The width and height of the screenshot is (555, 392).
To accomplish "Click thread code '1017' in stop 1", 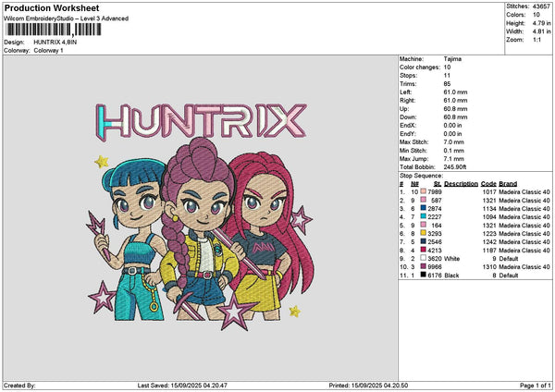I will click(489, 191).
